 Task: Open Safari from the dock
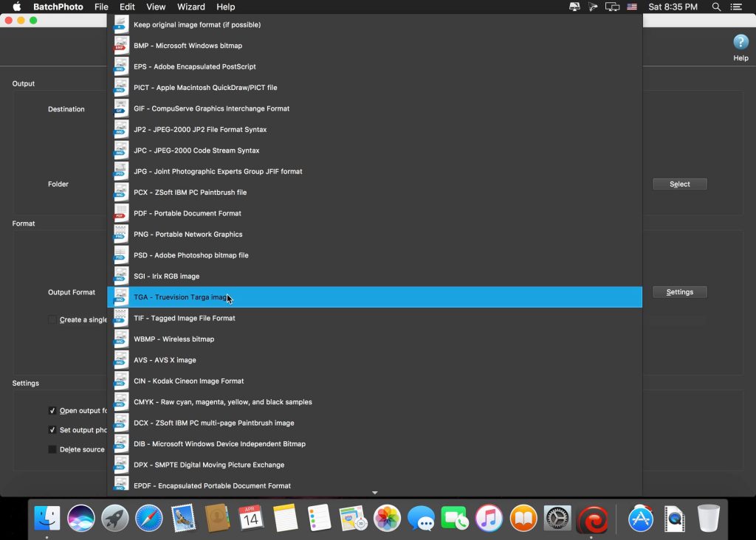tap(148, 519)
